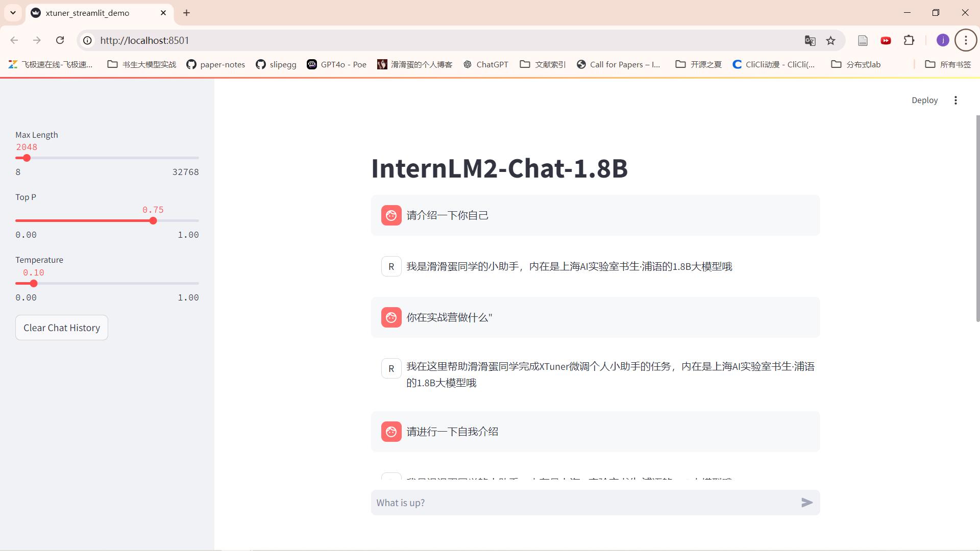
Task: Click the extensions puzzle icon in browser toolbar
Action: pos(911,40)
